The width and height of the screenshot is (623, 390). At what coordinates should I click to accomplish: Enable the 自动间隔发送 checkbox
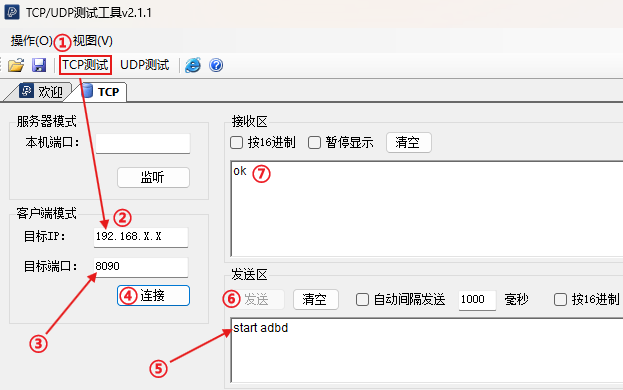point(362,299)
